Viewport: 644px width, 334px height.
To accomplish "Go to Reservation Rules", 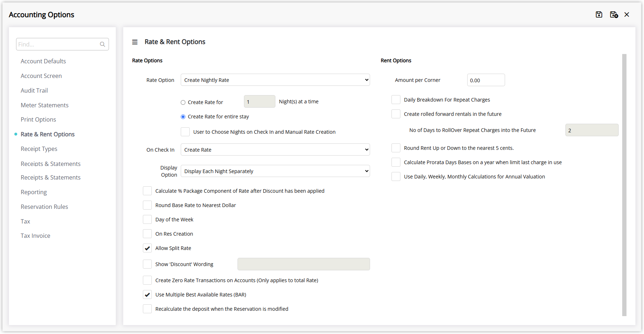I will [44, 207].
